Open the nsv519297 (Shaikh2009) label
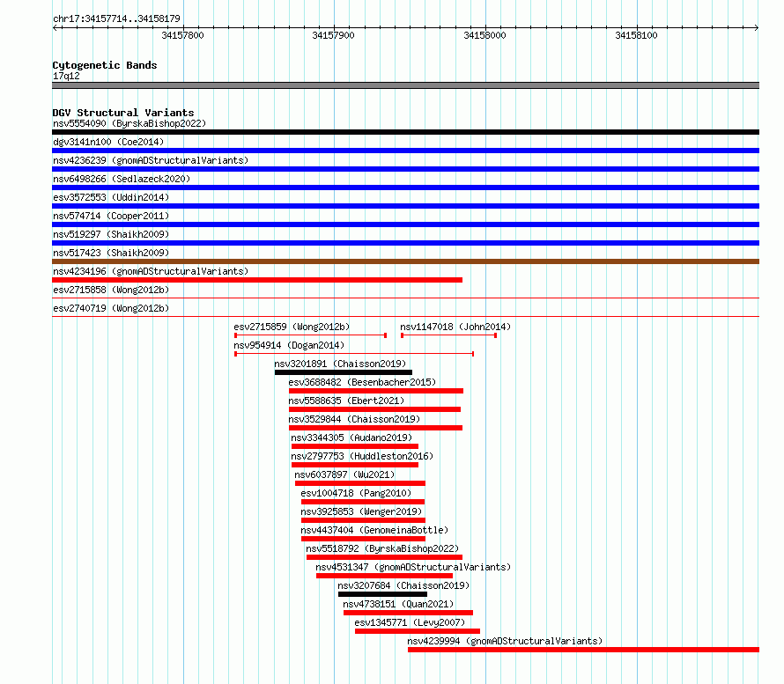Screen dimensions: 784x684 coord(111,234)
